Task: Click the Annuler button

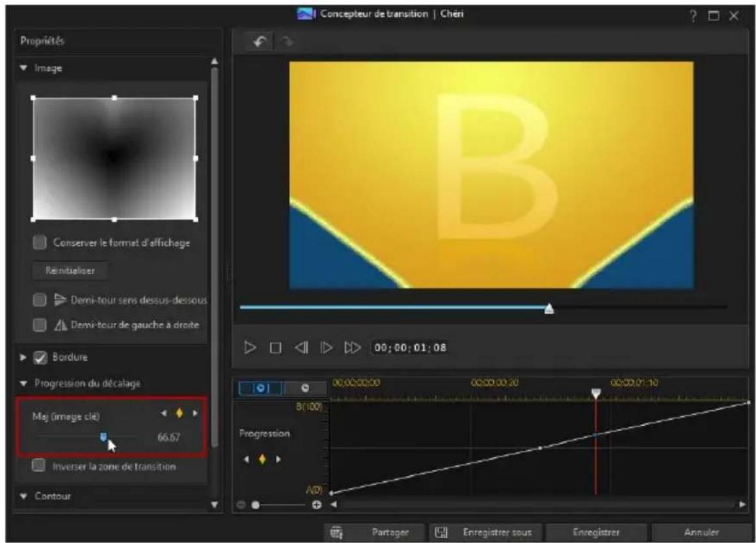Action: [701, 533]
